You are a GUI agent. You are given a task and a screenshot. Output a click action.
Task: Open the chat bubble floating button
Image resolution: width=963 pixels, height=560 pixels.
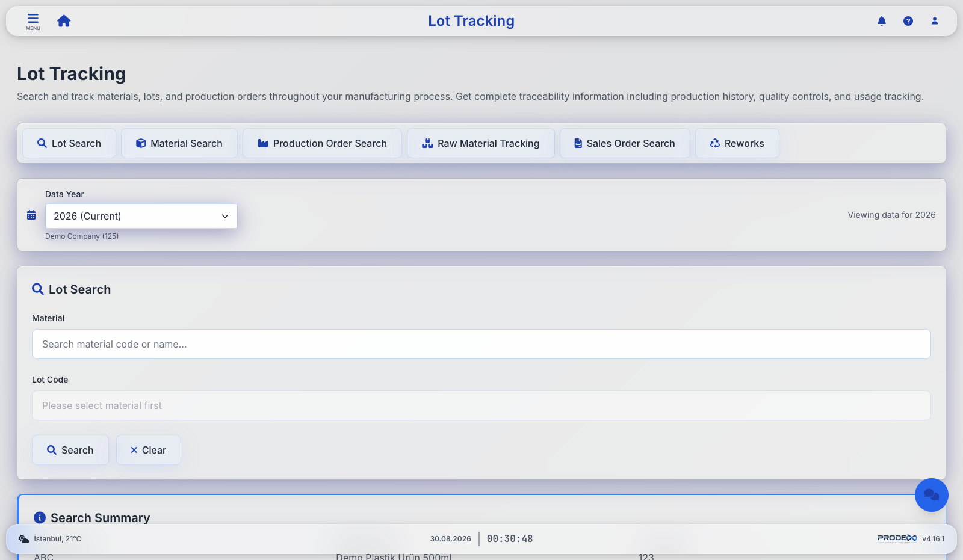coord(932,495)
